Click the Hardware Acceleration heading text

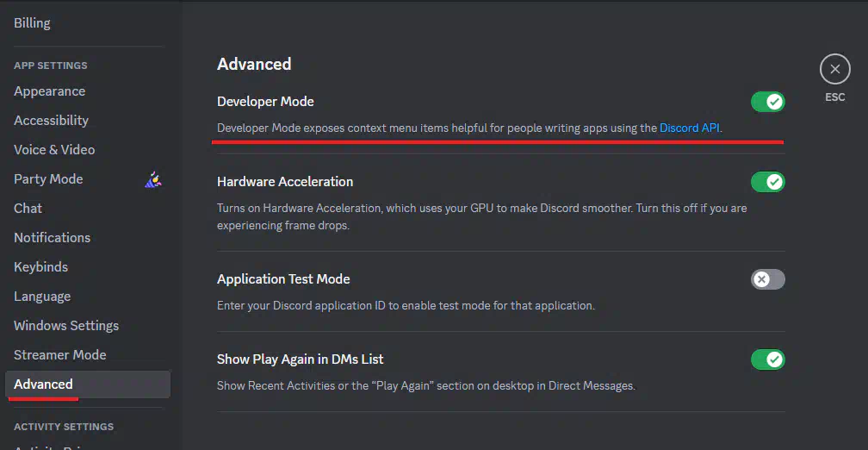coord(285,182)
